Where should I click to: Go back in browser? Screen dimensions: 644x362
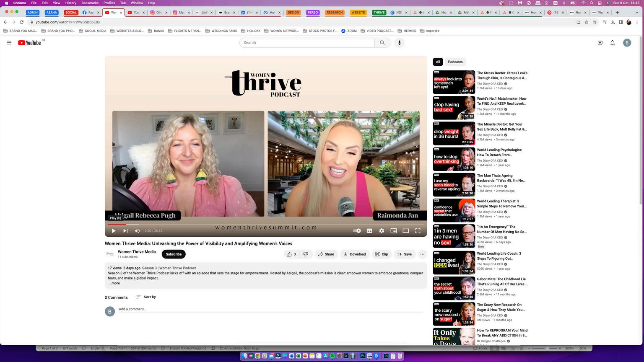pyautogui.click(x=5, y=22)
